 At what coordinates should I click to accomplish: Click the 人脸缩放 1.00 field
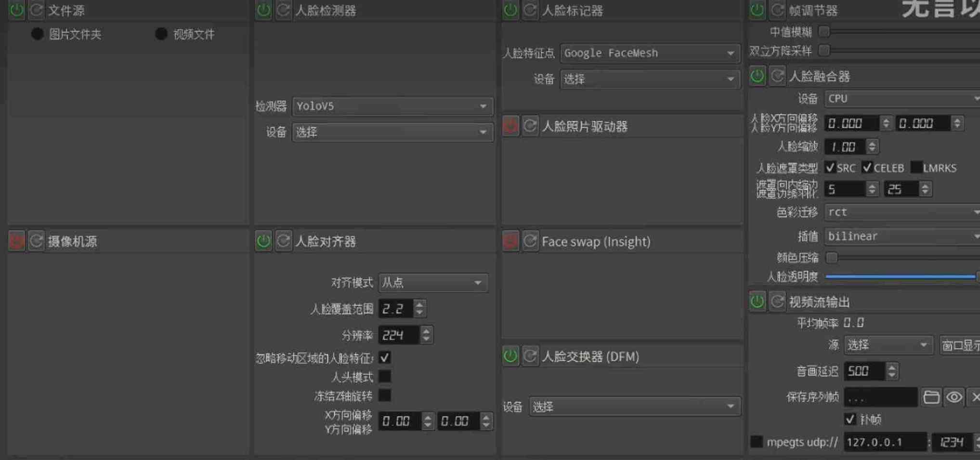tap(845, 147)
